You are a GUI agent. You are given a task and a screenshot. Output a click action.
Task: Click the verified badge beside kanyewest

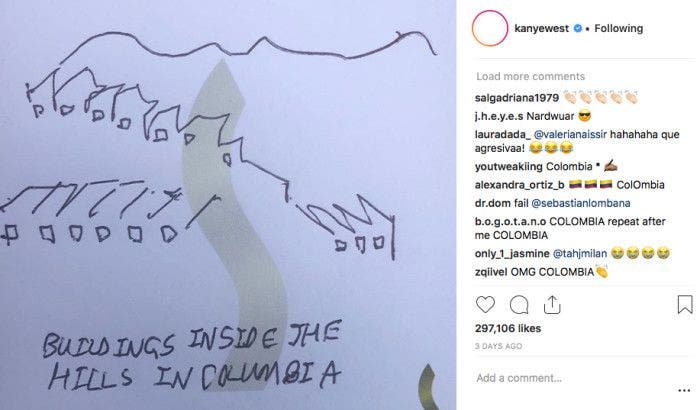(577, 28)
